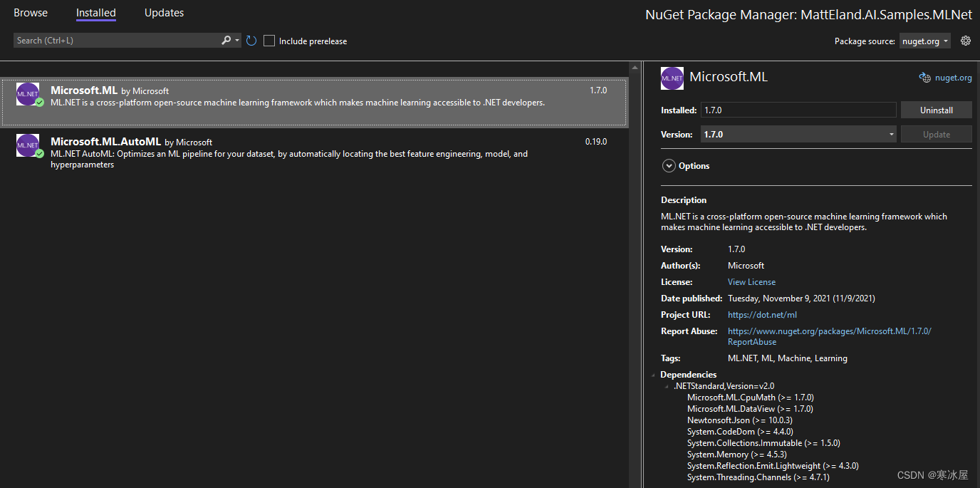Image resolution: width=980 pixels, height=488 pixels.
Task: Click Microsoft.ML package logo in list
Action: [28, 95]
